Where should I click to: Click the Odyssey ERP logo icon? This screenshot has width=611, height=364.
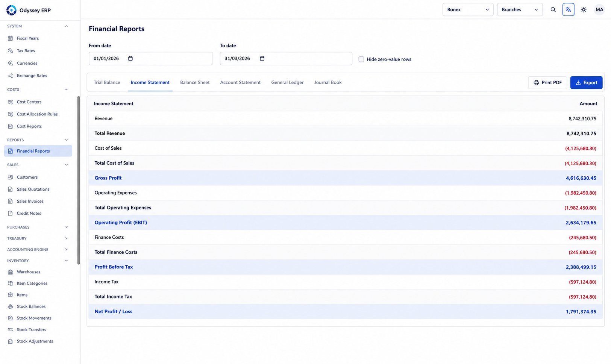point(11,10)
